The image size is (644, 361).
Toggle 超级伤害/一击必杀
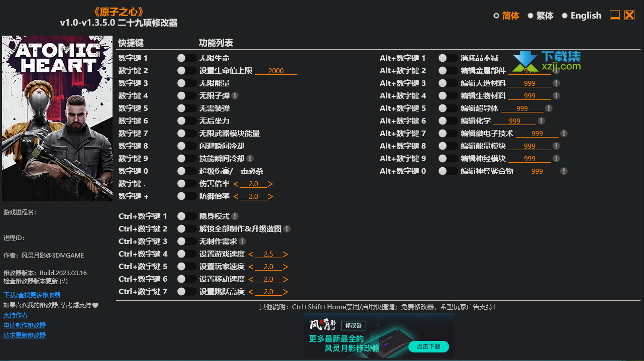point(186,171)
